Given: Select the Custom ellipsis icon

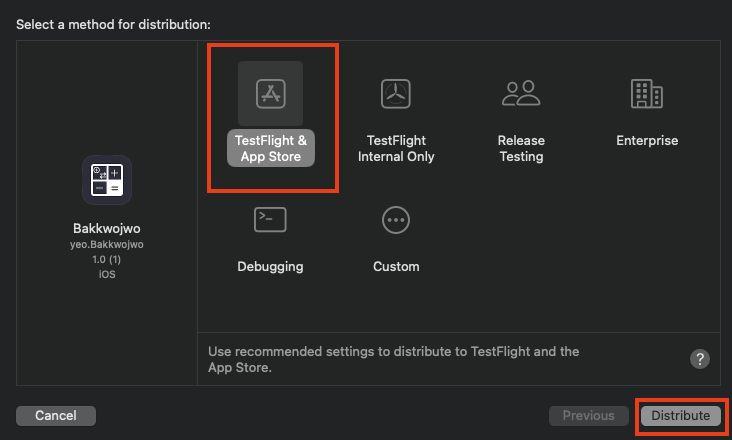Looking at the screenshot, I should click(x=396, y=220).
